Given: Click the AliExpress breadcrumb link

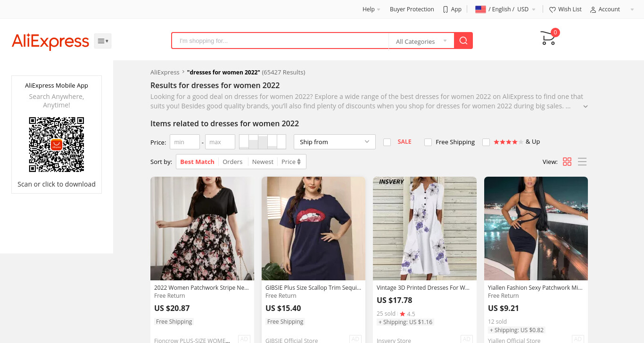Looking at the screenshot, I should pyautogui.click(x=165, y=72).
